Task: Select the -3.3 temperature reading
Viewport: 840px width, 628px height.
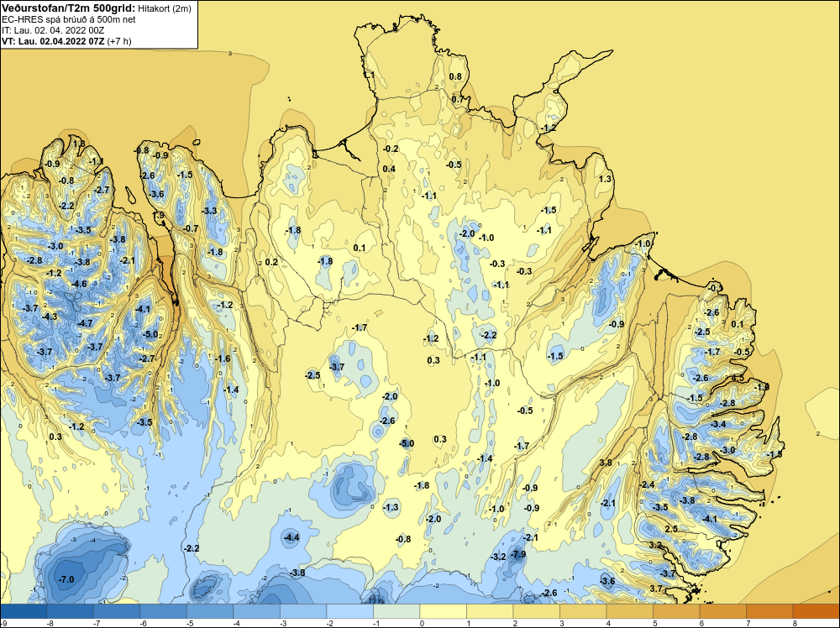Action: click(209, 211)
